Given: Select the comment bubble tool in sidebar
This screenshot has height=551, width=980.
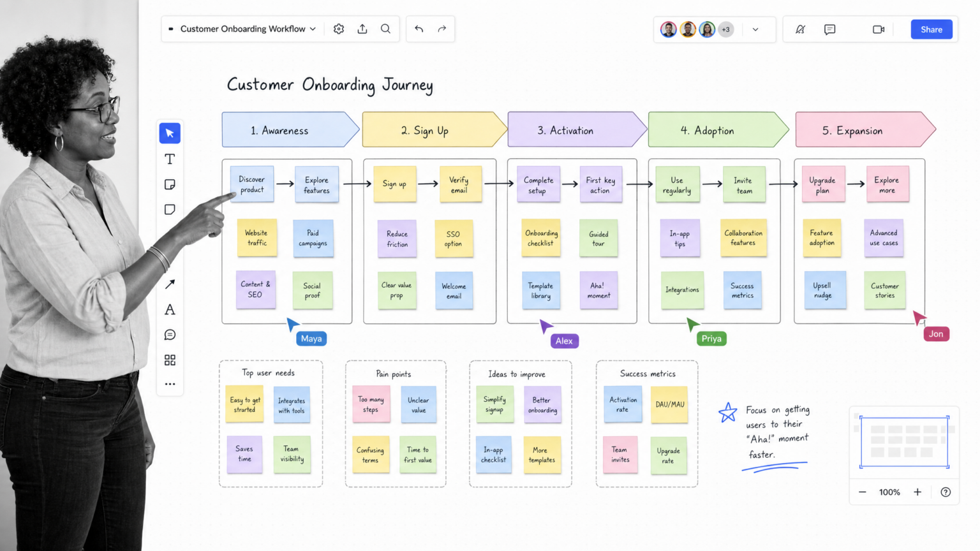Looking at the screenshot, I should point(170,335).
